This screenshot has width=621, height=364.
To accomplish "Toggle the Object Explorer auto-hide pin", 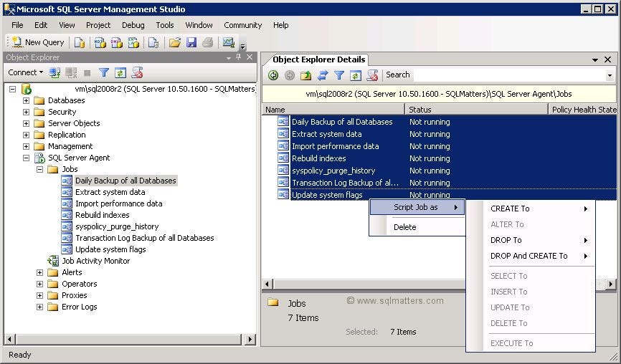I will tap(238, 57).
